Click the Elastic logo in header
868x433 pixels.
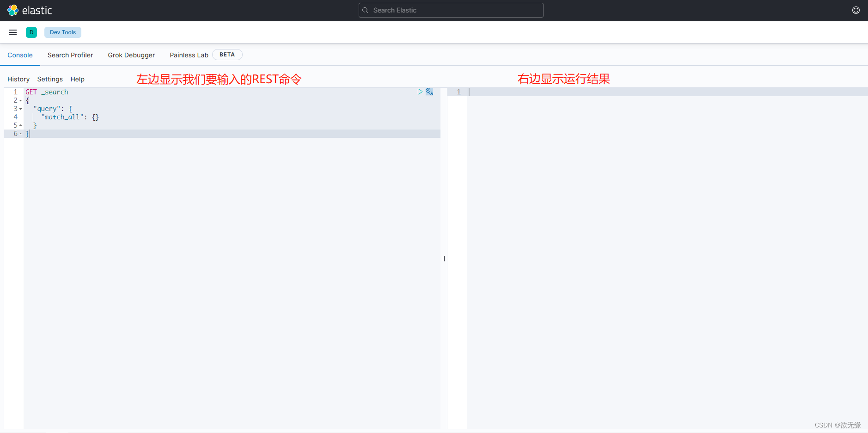click(x=30, y=10)
